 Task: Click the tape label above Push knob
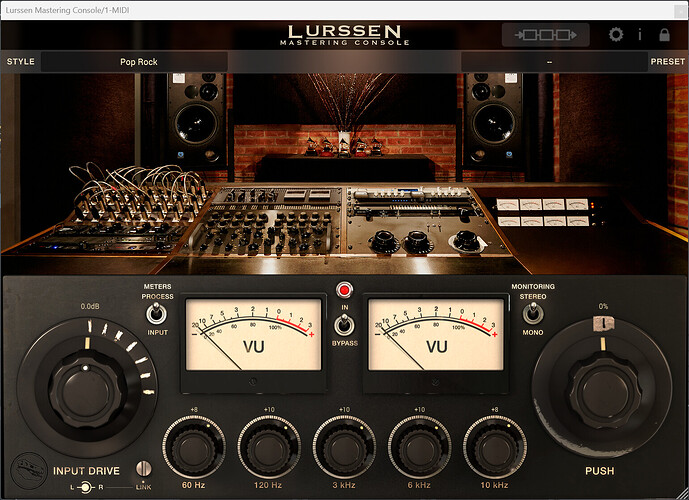603,323
